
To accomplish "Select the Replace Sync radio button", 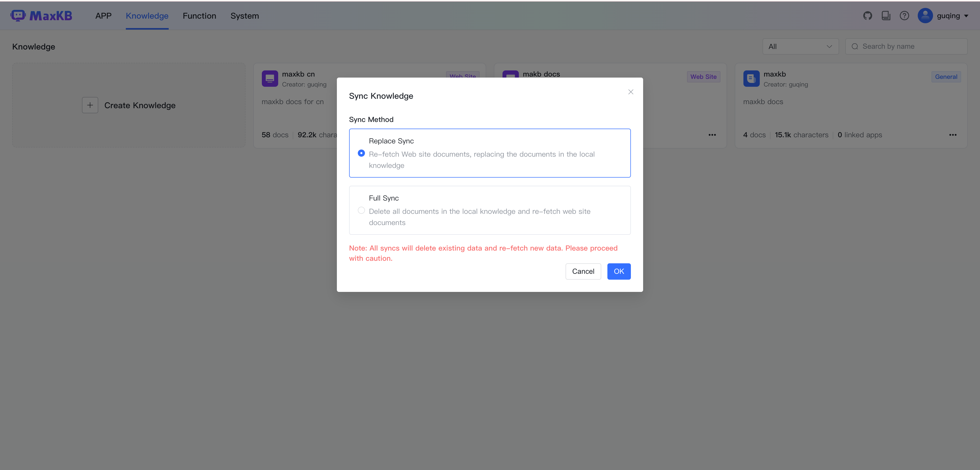I will point(361,153).
